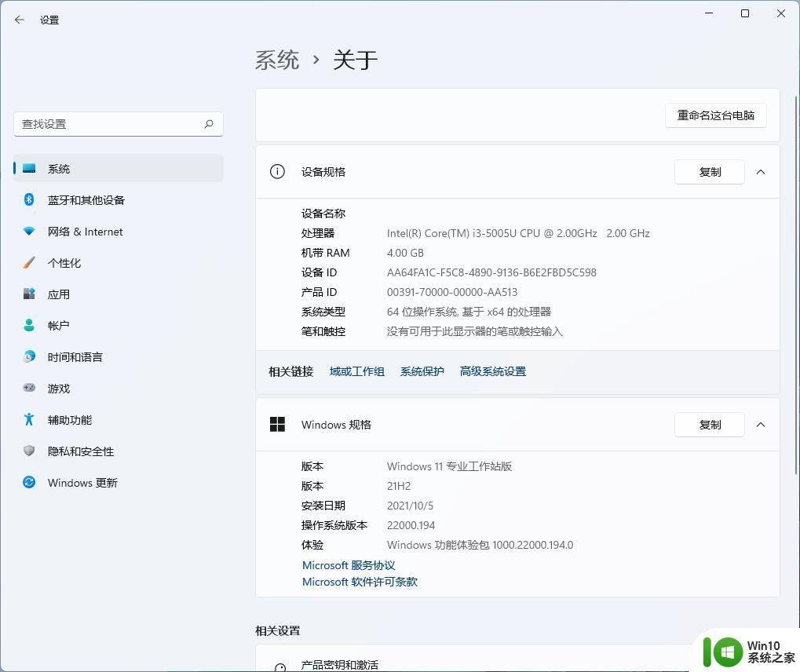Open Microsoft Services Agreement (服务协议) link
The image size is (800, 672).
[x=349, y=565]
